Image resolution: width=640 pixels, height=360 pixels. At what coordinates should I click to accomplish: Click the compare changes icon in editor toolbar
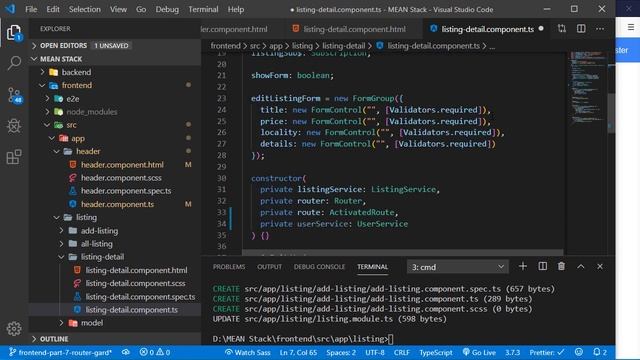[562, 29]
